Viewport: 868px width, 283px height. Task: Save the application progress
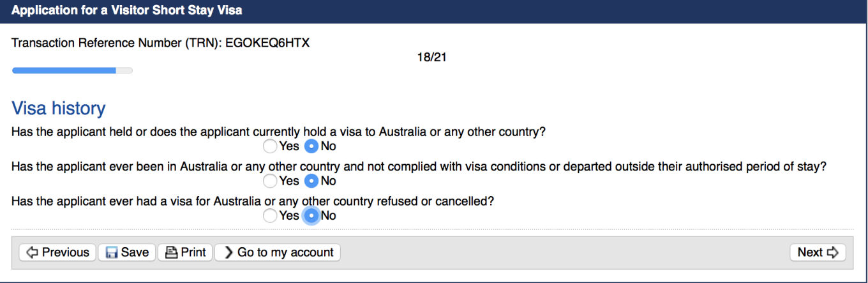(127, 252)
